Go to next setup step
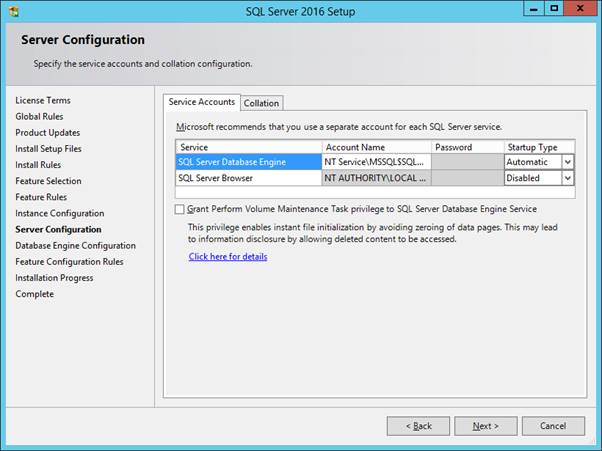602x451 pixels. (486, 426)
